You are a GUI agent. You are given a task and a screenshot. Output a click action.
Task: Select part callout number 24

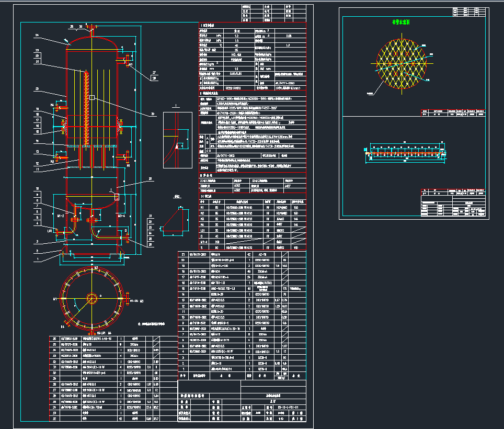[x=38, y=36]
